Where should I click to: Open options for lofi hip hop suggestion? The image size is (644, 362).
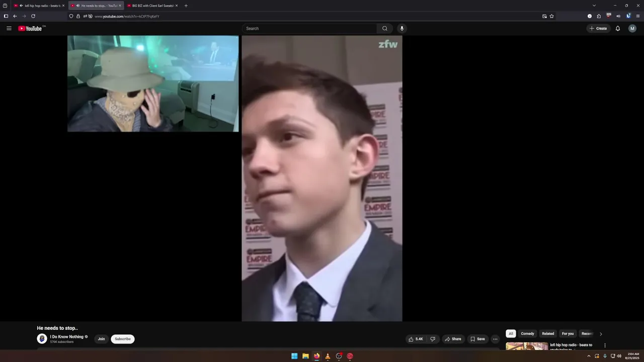605,345
